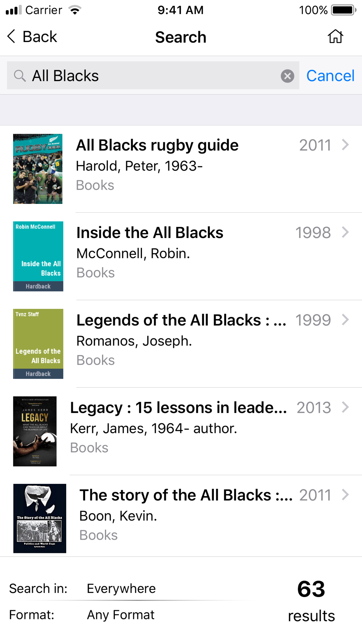Tap the magnifying glass search icon
Image resolution: width=362 pixels, height=644 pixels.
click(20, 76)
